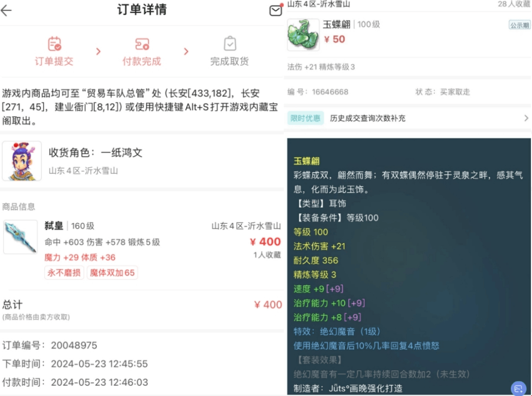
Task: Open the 一纸鸿文 character avatar
Action: [22, 161]
